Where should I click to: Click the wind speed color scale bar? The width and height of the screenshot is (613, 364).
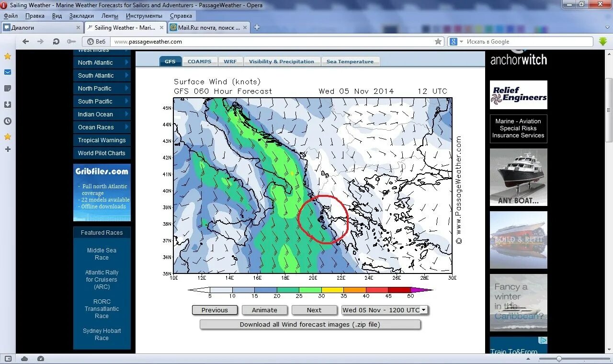point(311,289)
